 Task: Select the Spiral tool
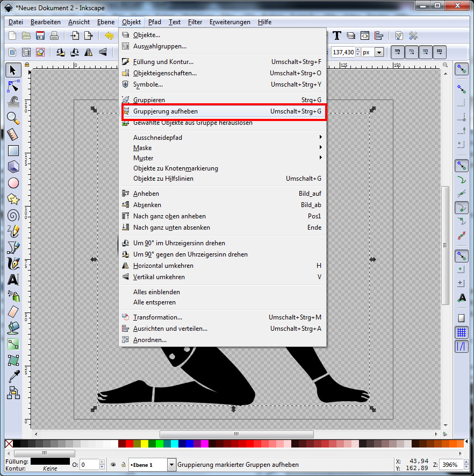pos(13,216)
